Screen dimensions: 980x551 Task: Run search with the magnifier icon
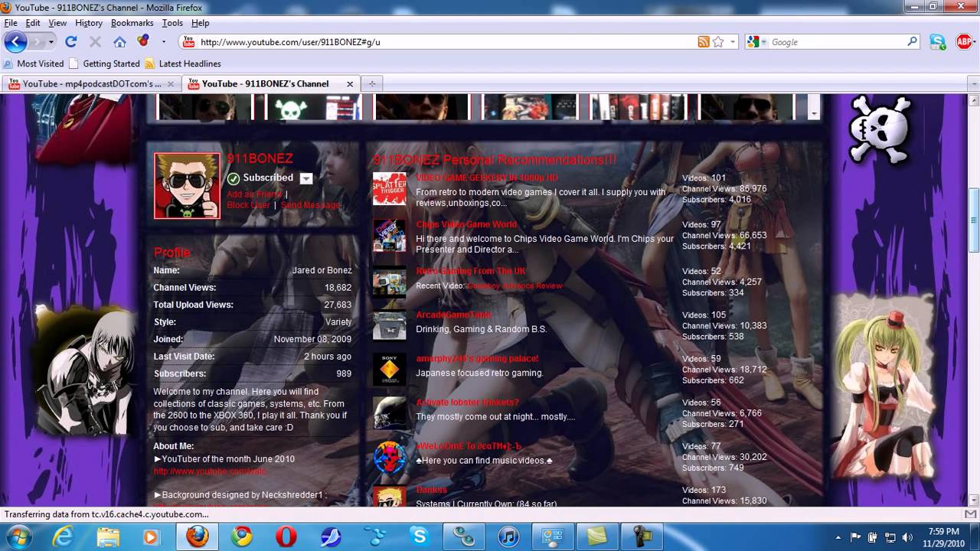(x=912, y=42)
